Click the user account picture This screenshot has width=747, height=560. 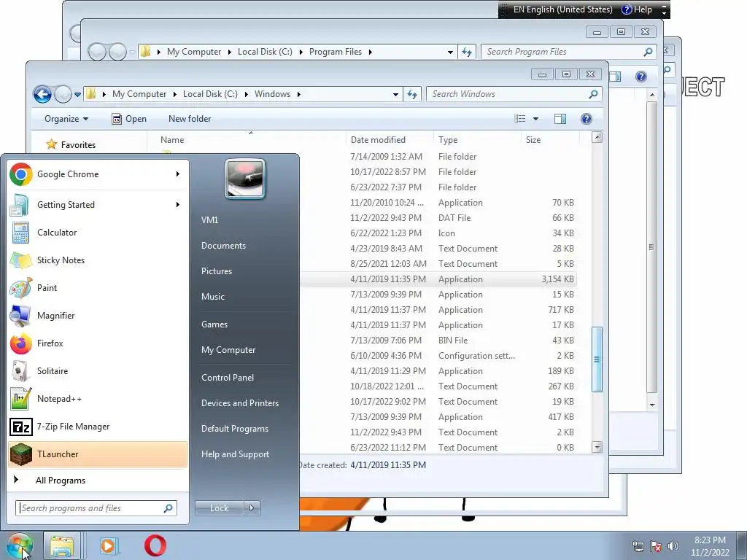click(x=245, y=179)
